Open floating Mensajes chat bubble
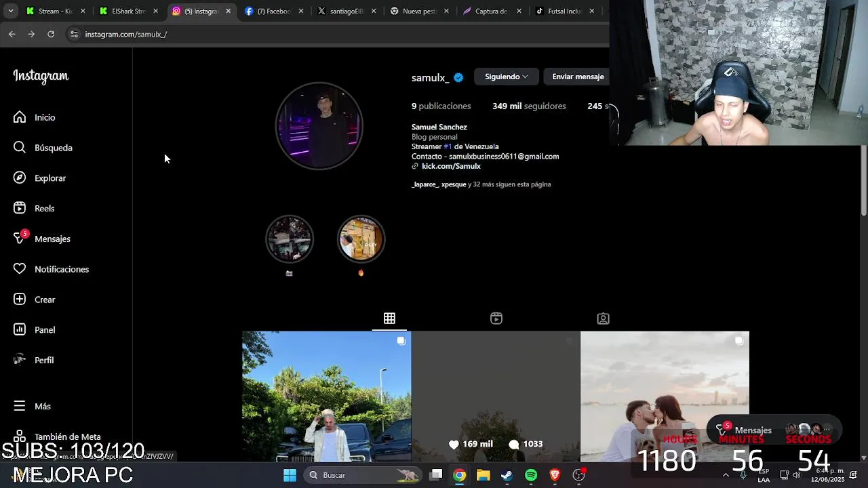This screenshot has height=488, width=868. pos(774,430)
